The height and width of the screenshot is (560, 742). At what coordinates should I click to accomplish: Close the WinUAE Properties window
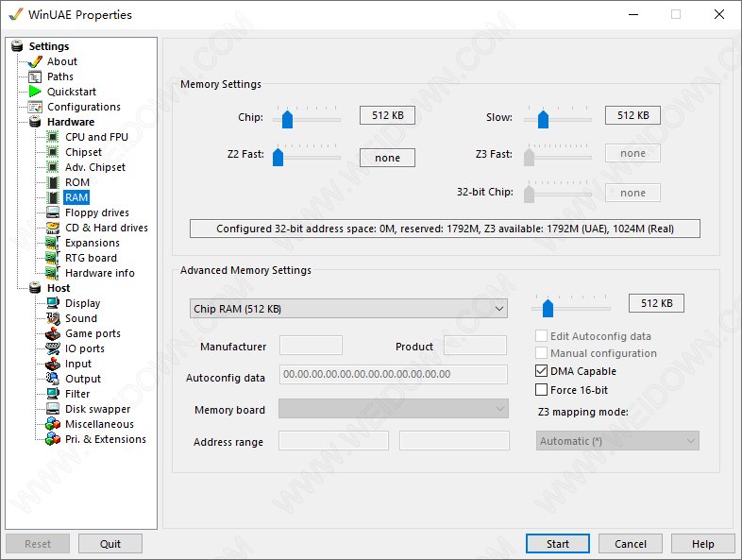coord(719,14)
